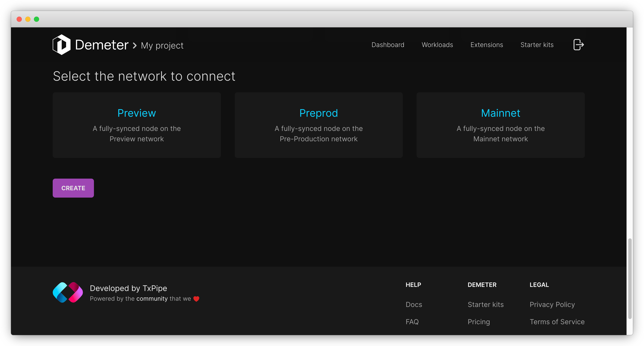Select the Preview network card
The image size is (644, 346).
(x=137, y=125)
